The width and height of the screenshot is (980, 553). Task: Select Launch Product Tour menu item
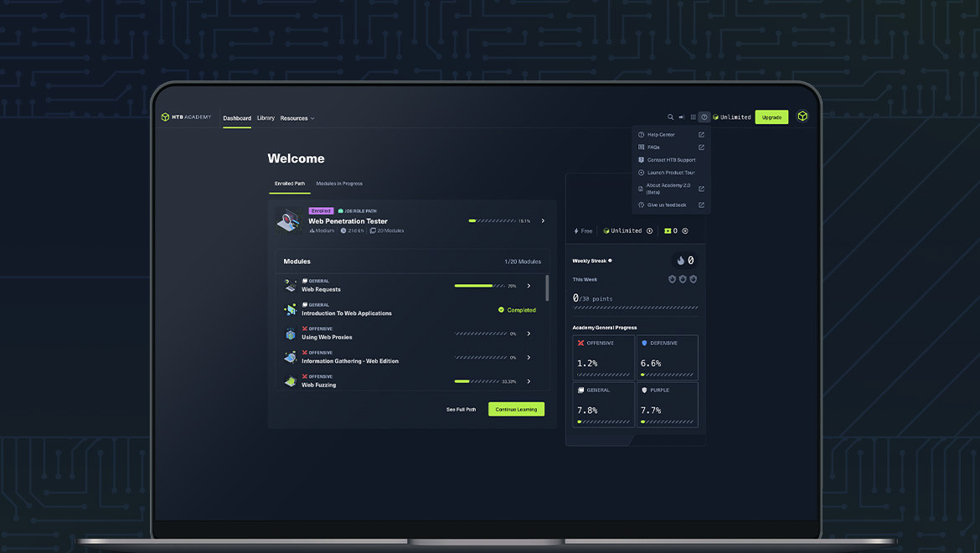click(x=671, y=173)
